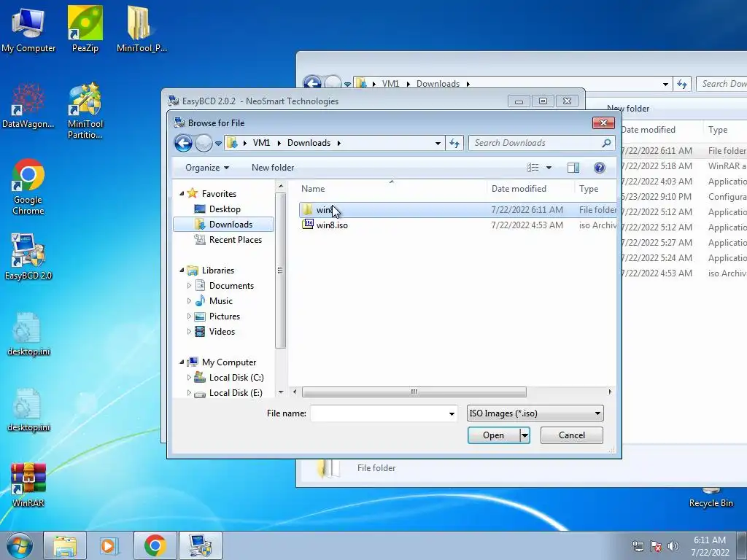Screen dimensions: 747x560
Task: Open the Windows Start button
Action: tap(19, 545)
